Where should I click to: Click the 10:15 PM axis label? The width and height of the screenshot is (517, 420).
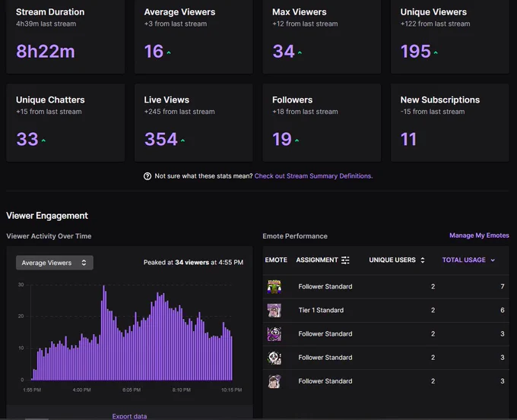231,390
